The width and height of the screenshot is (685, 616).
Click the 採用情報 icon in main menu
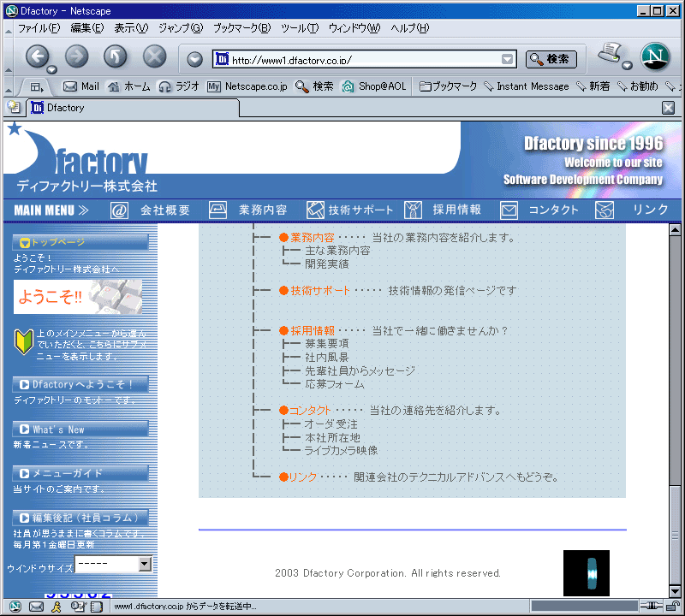[413, 210]
